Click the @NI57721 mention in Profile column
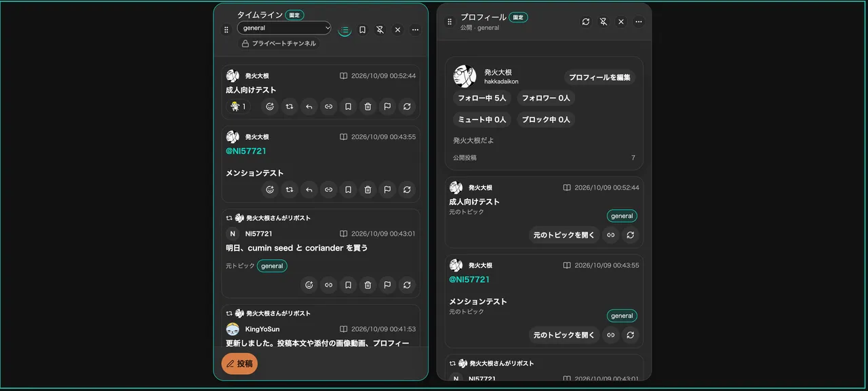This screenshot has height=391, width=868. 469,279
